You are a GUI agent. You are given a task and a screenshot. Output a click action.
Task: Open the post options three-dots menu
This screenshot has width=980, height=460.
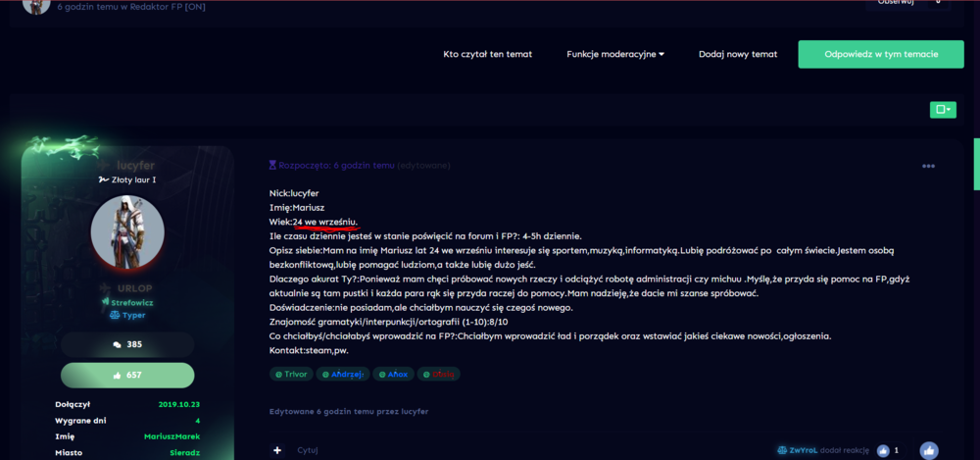[x=928, y=167]
